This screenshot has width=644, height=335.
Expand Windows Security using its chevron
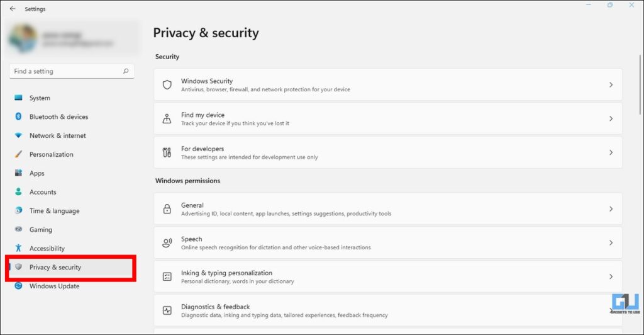[x=611, y=84]
